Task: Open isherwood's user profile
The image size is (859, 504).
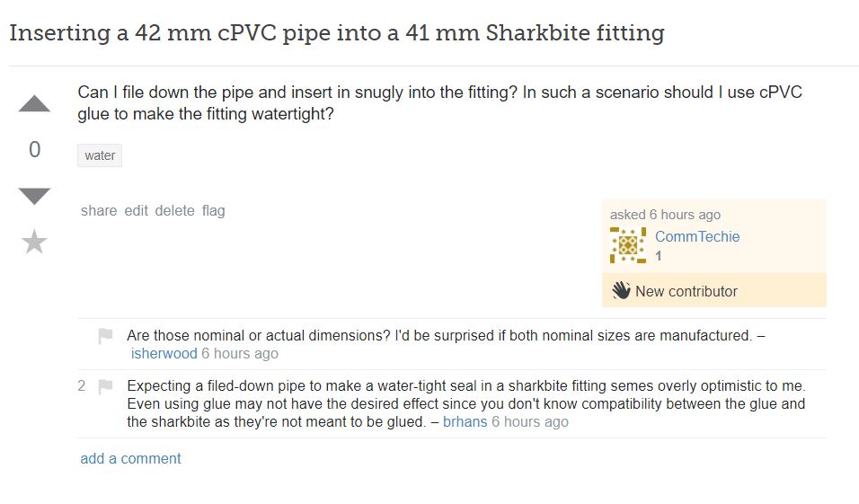Action: (x=164, y=353)
